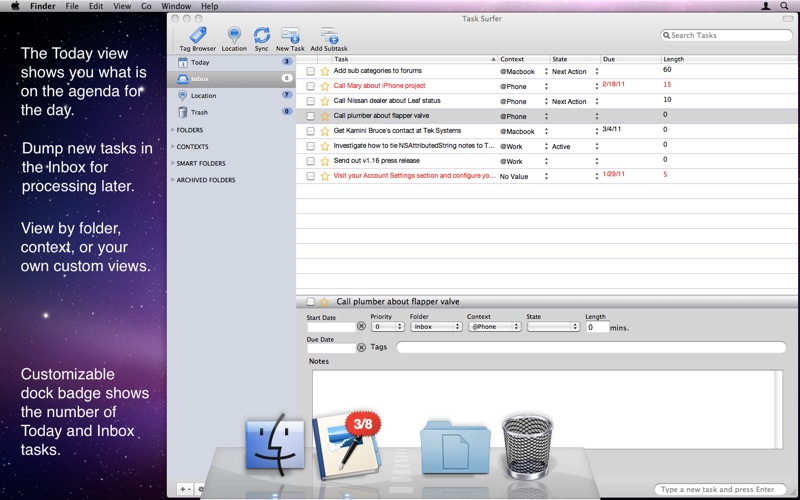Open the File menu

72,6
